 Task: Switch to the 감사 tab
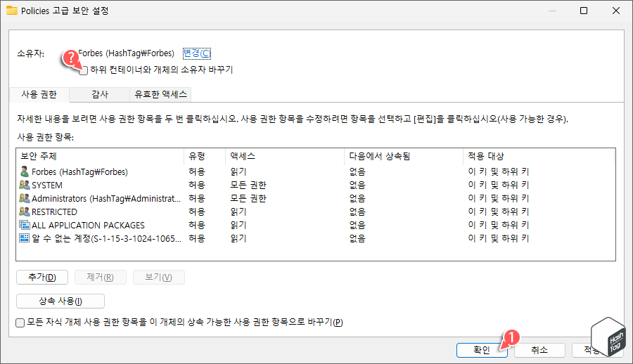point(100,94)
